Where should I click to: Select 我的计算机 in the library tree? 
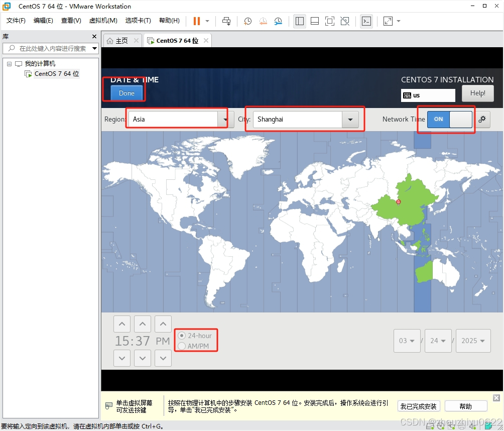(x=40, y=64)
